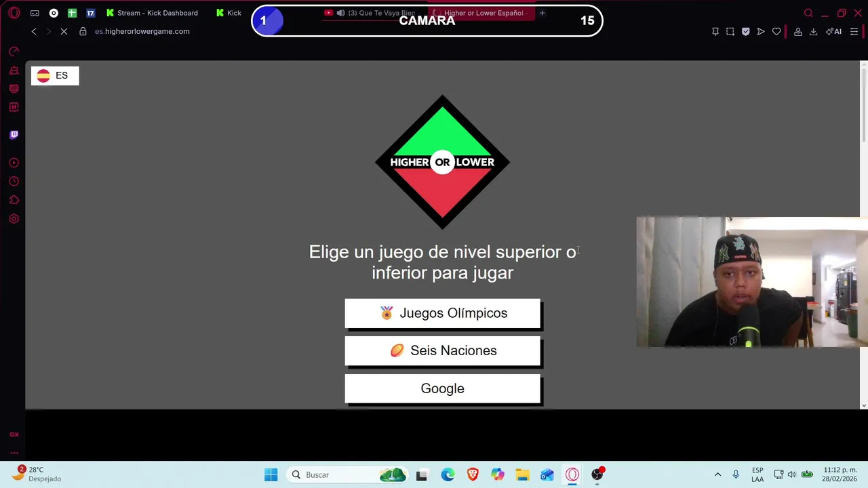Open the ES language selector
868x488 pixels.
(55, 75)
